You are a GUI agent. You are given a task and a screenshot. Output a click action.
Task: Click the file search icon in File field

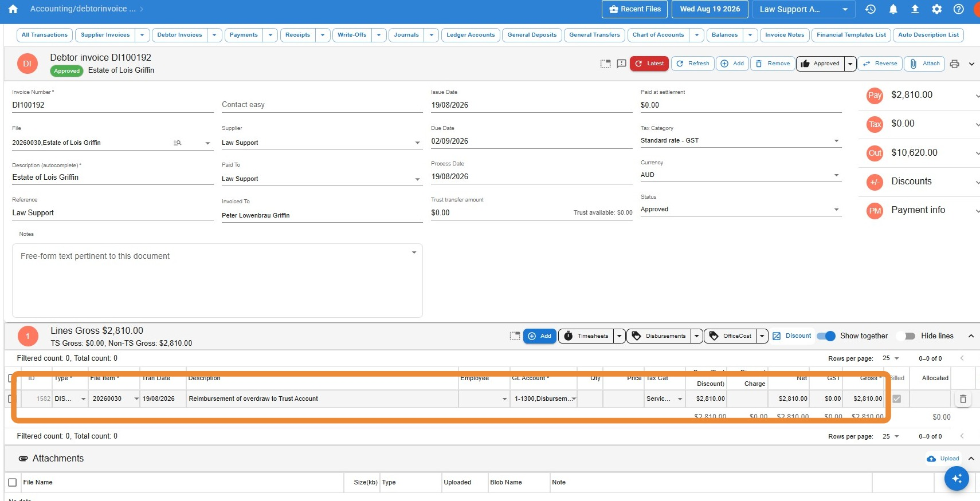pyautogui.click(x=178, y=143)
